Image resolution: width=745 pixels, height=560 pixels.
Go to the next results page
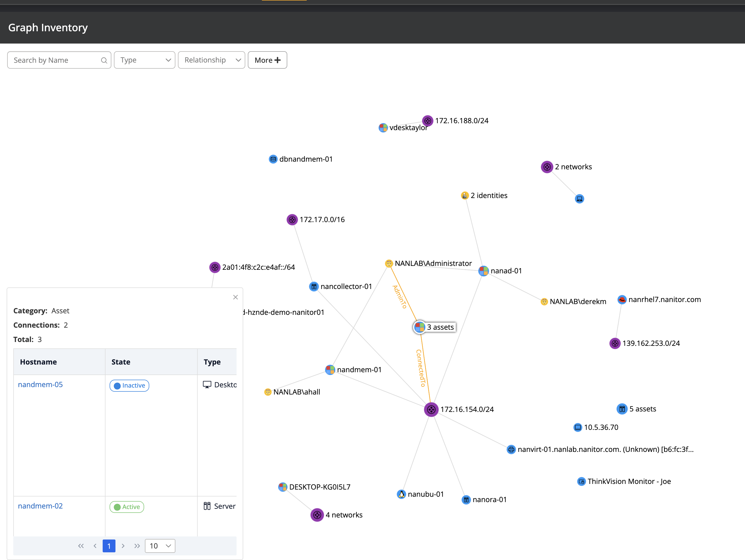[x=123, y=545]
